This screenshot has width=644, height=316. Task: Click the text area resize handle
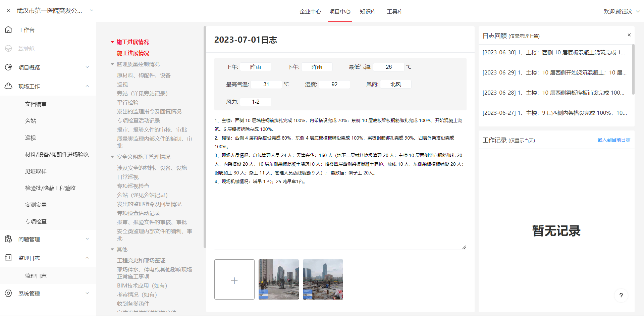pos(464,247)
